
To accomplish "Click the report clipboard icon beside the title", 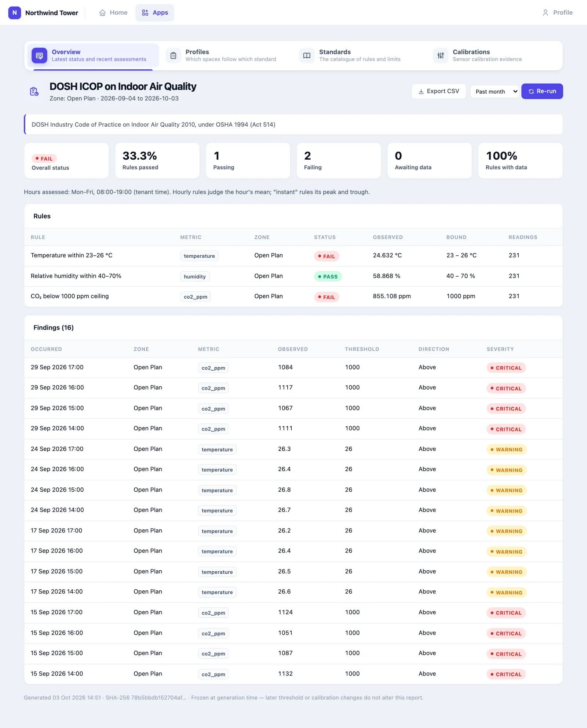I will (x=34, y=91).
